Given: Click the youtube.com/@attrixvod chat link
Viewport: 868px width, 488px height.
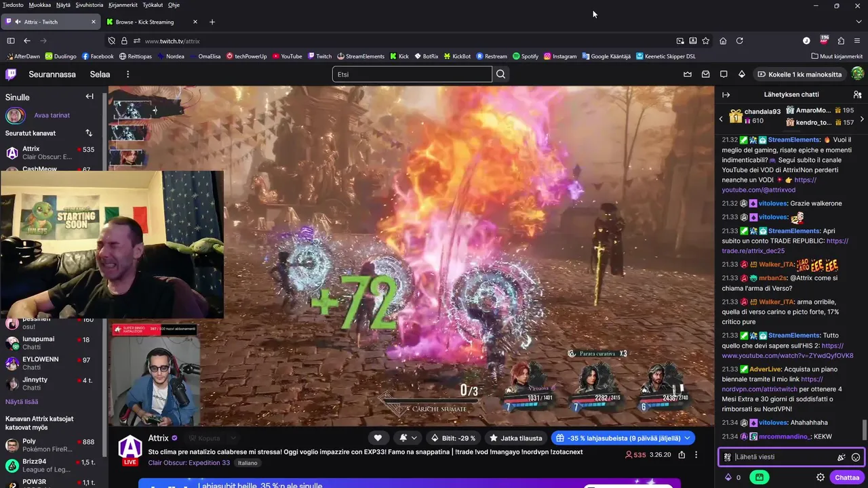Looking at the screenshot, I should pyautogui.click(x=758, y=190).
